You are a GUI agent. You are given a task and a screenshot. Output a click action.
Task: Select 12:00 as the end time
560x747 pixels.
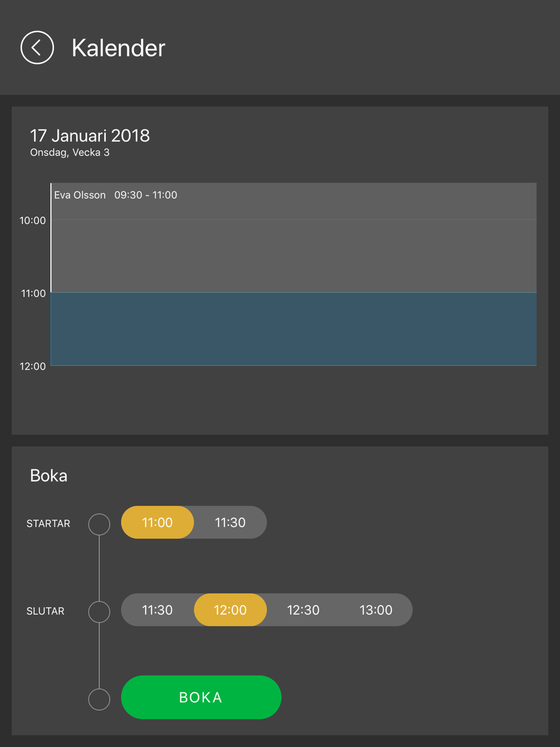pos(230,610)
